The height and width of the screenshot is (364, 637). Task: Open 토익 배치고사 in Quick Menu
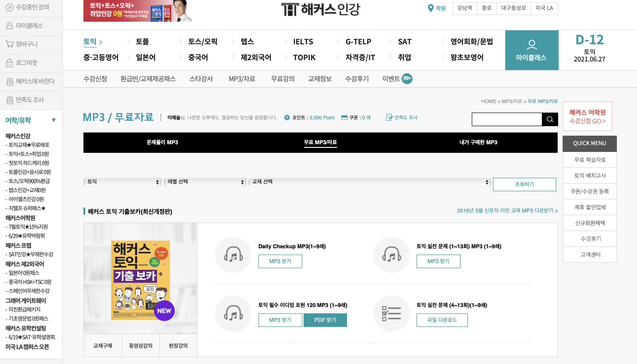coord(590,175)
